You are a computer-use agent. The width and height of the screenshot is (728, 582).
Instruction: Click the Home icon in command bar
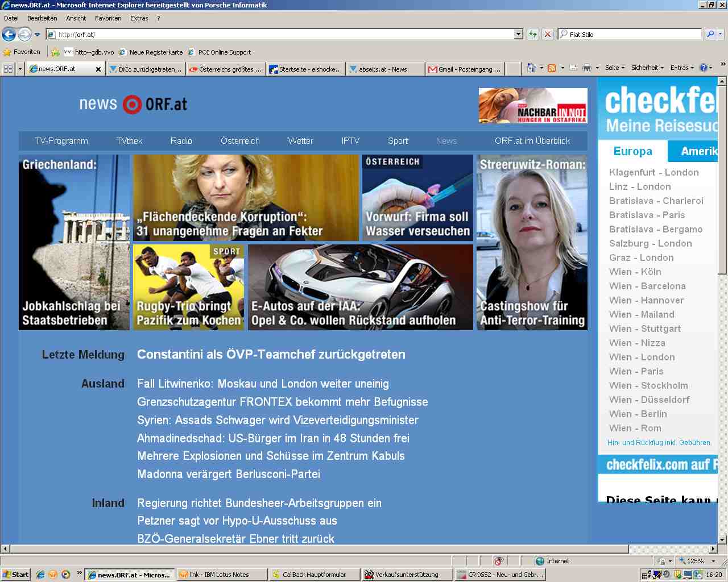[531, 68]
